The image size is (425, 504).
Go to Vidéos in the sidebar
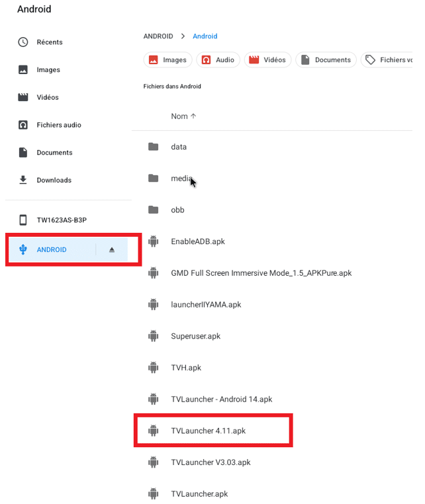[48, 97]
